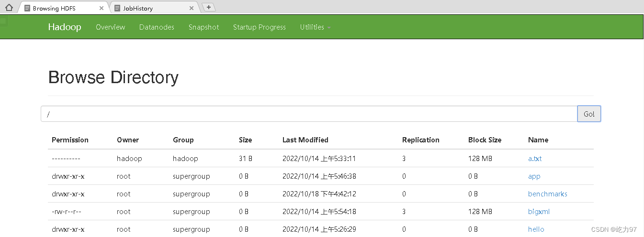Select 'root' owner in the app row
This screenshot has width=644, height=237.
click(124, 176)
